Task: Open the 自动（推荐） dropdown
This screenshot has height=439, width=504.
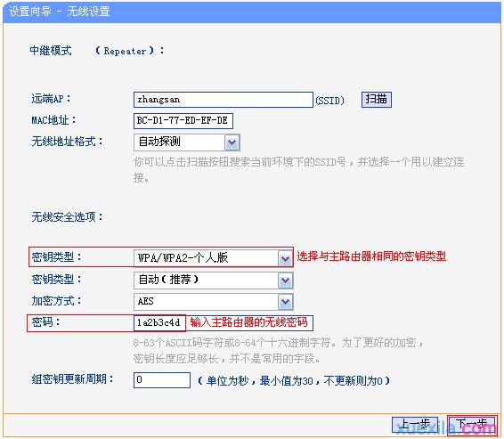Action: point(214,280)
